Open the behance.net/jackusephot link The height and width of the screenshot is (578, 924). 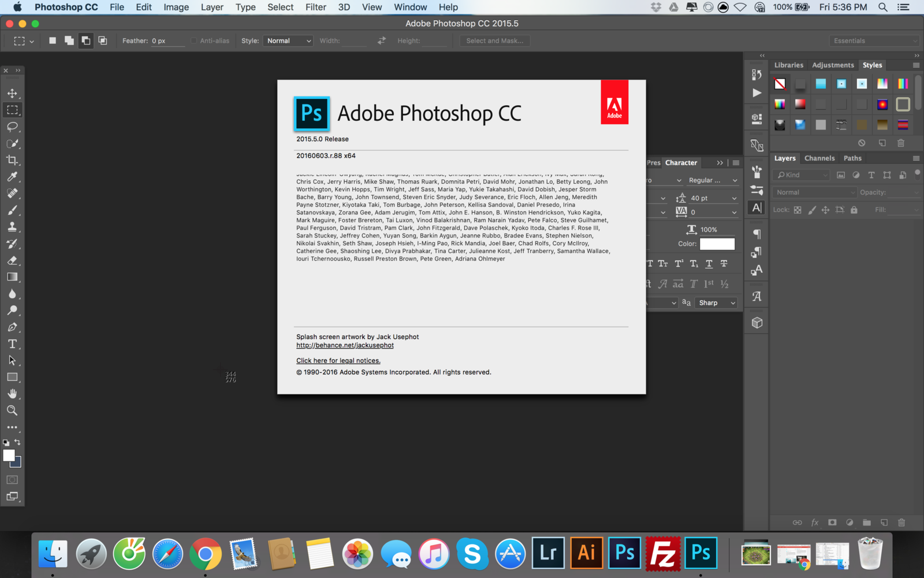tap(345, 345)
